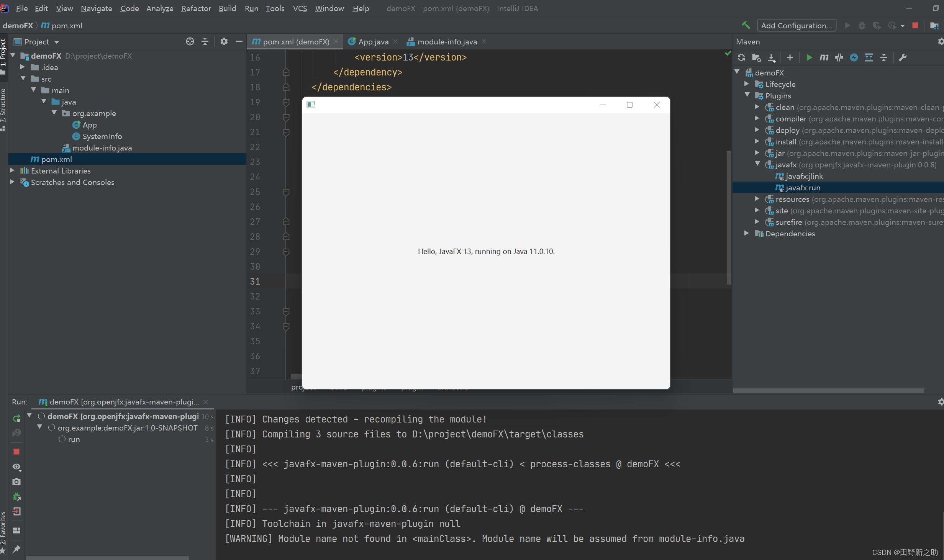The width and height of the screenshot is (944, 560).
Task: Click the Run tree horizontal scrollbar
Action: [x=107, y=558]
